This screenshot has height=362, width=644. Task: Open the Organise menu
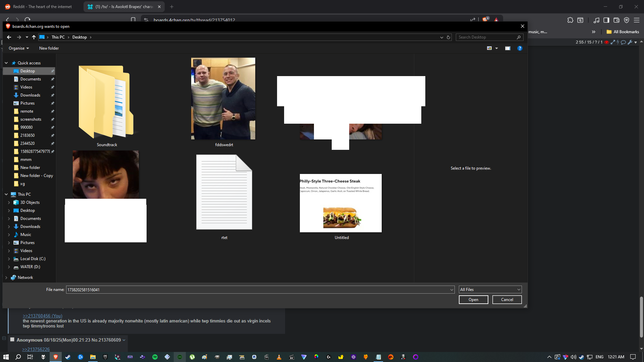19,48
